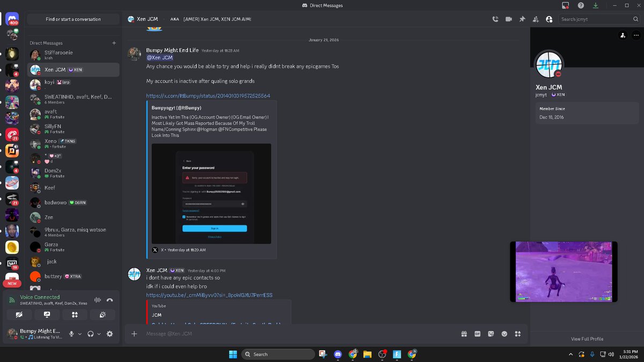Image resolution: width=644 pixels, height=362 pixels.
Task: Open Discord home direct messages button
Action: point(12,19)
